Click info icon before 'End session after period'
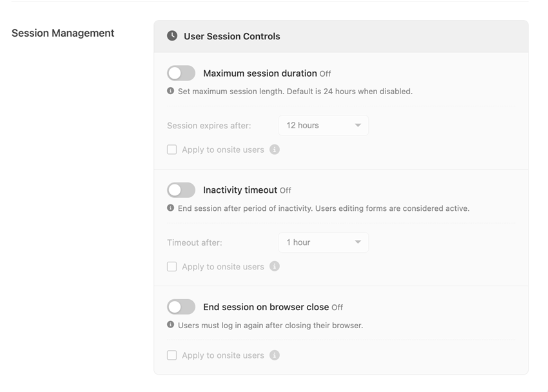This screenshot has width=548, height=392. 171,208
